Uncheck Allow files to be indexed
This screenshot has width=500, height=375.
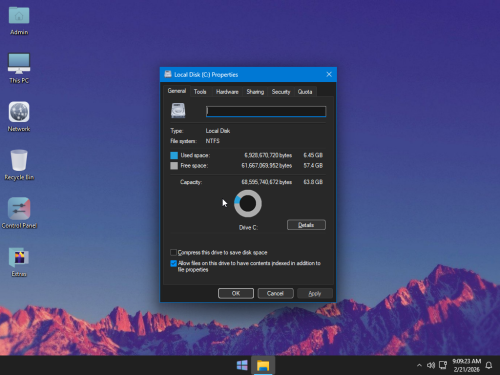173,263
